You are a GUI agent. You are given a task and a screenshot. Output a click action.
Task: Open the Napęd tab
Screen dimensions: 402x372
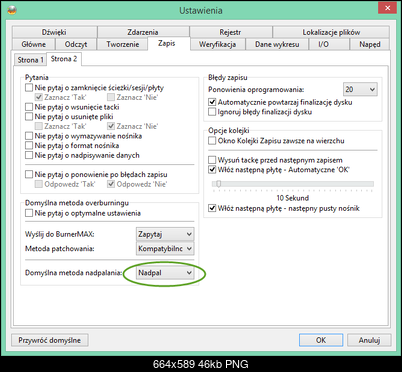[x=370, y=44]
